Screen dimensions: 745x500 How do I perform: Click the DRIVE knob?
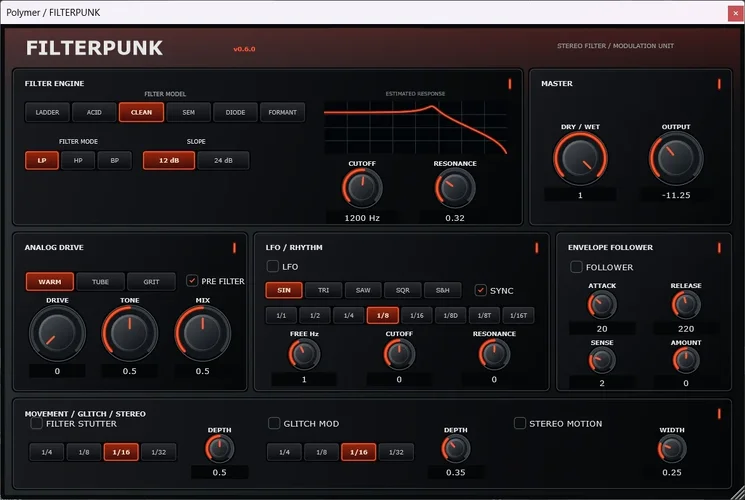coord(57,333)
